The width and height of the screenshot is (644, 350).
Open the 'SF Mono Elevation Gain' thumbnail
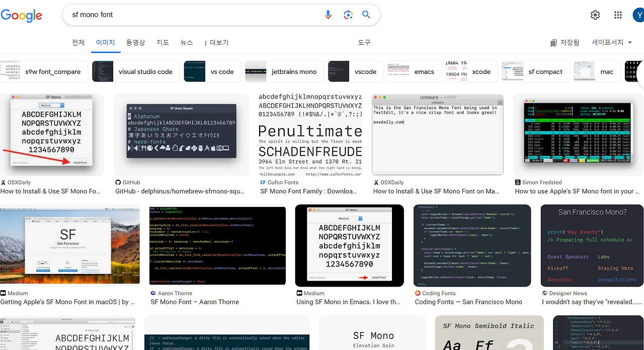(x=372, y=333)
